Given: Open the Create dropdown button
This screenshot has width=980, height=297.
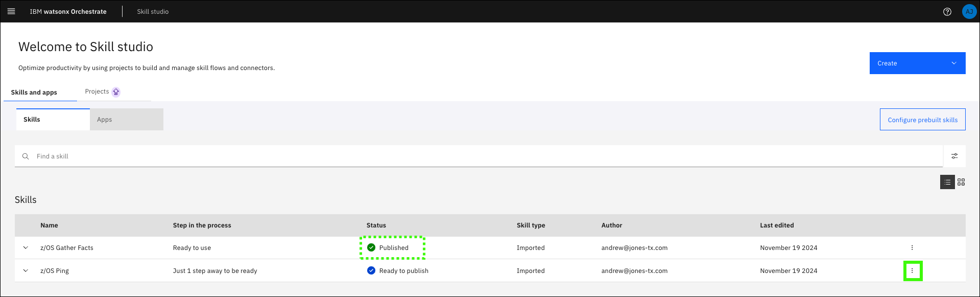Looking at the screenshot, I should (917, 63).
